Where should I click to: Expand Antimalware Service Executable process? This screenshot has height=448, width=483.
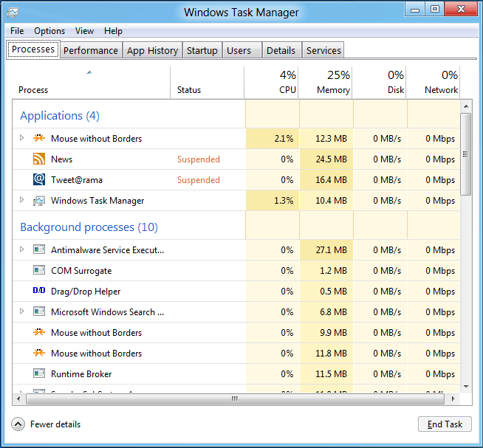[x=21, y=249]
